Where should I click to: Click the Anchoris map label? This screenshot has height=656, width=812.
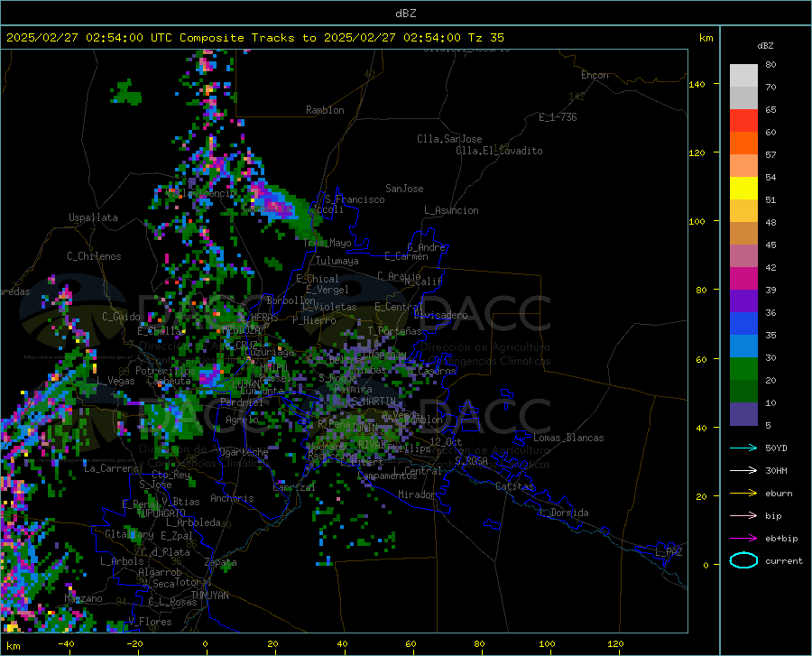(232, 498)
